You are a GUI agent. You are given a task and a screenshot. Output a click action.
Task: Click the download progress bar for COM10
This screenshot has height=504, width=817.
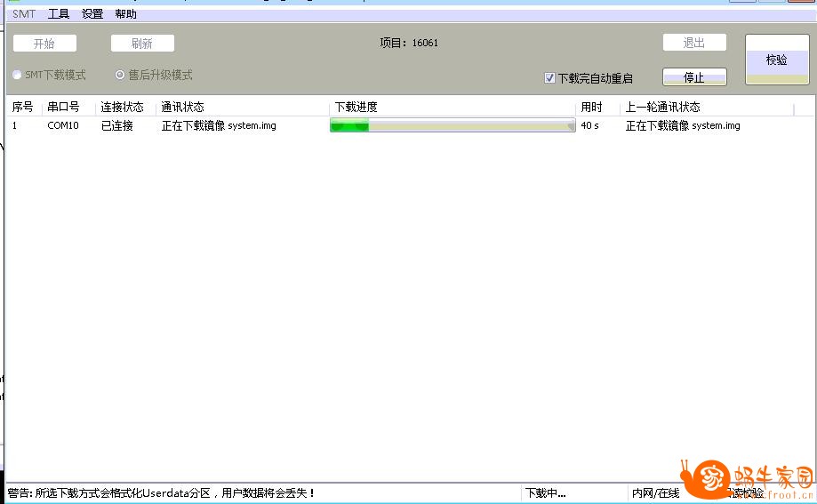pos(453,125)
